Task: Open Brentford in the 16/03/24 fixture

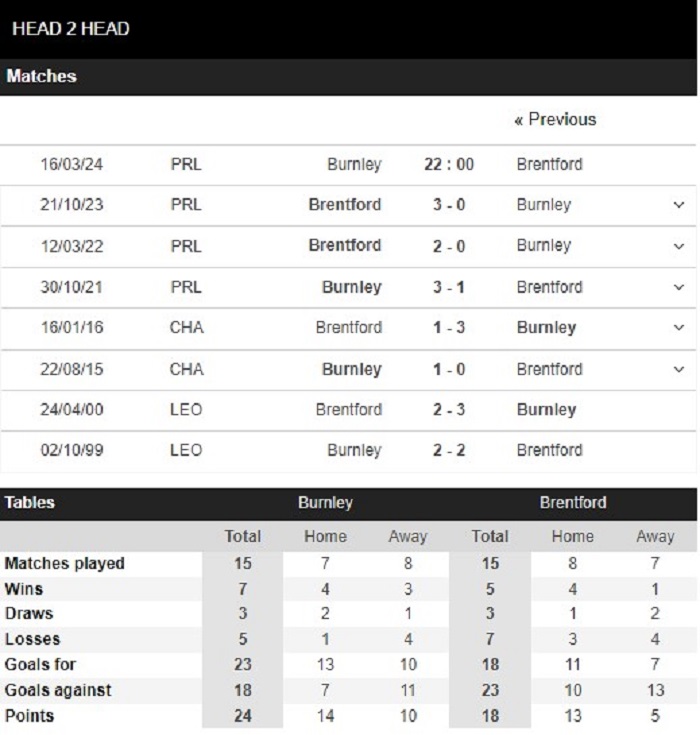Action: (x=549, y=164)
